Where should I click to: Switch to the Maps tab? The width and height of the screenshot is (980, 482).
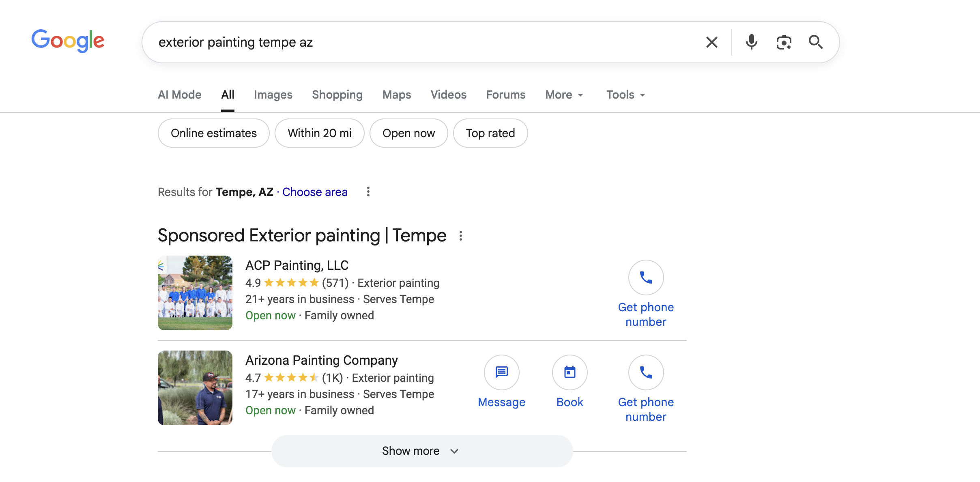click(396, 95)
